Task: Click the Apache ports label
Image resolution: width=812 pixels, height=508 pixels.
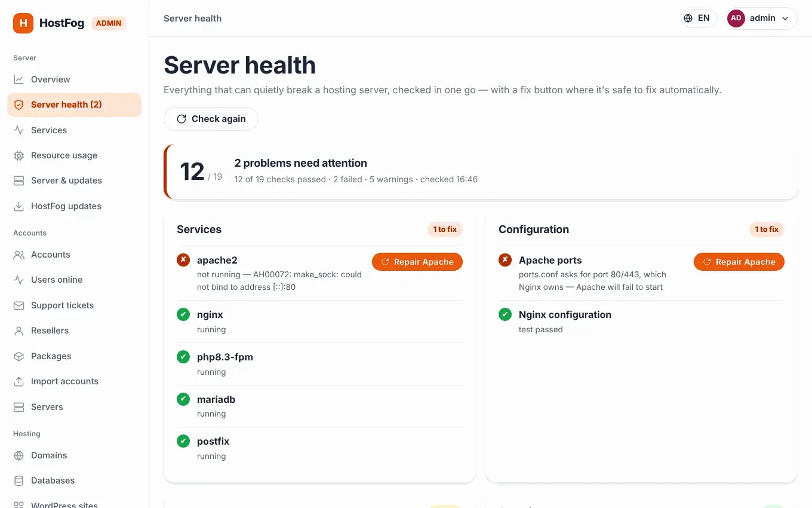Action: [550, 260]
